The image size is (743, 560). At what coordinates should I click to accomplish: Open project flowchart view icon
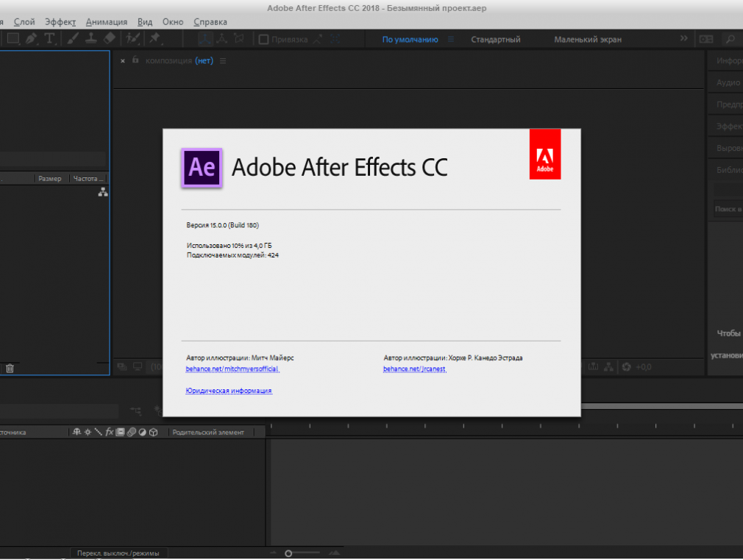(x=103, y=192)
